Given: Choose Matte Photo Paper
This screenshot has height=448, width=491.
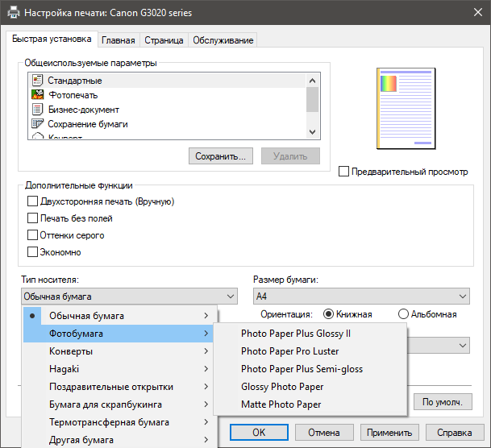Looking at the screenshot, I should click(310, 404).
